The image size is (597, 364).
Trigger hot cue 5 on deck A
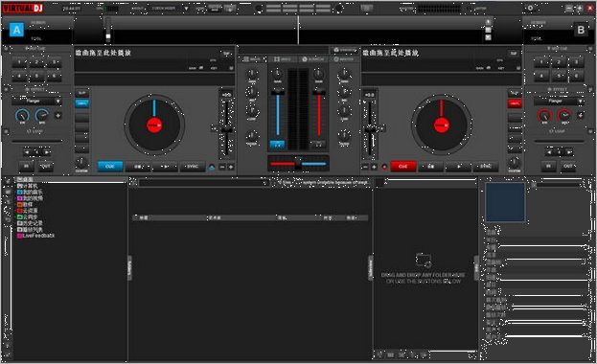36,76
